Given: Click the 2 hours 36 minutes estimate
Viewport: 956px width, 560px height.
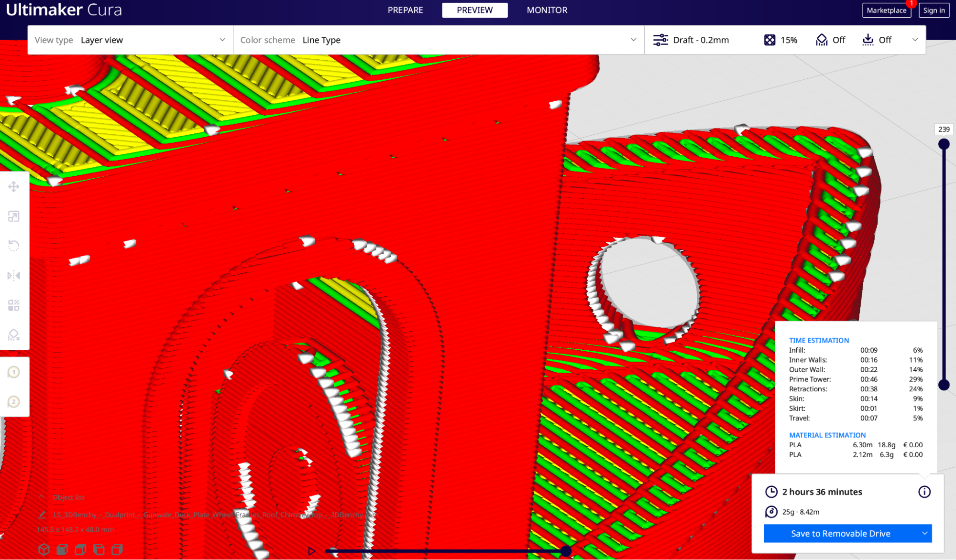Looking at the screenshot, I should [822, 492].
